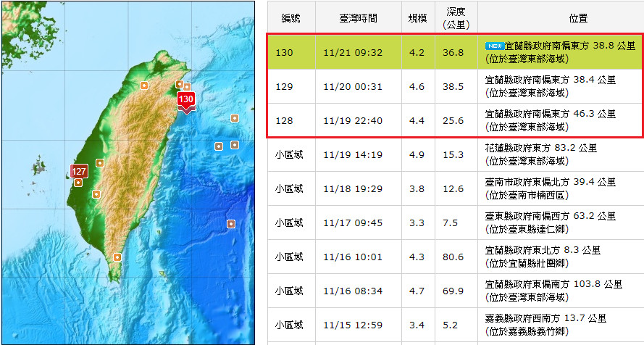Click the 編號 column header

(290, 17)
